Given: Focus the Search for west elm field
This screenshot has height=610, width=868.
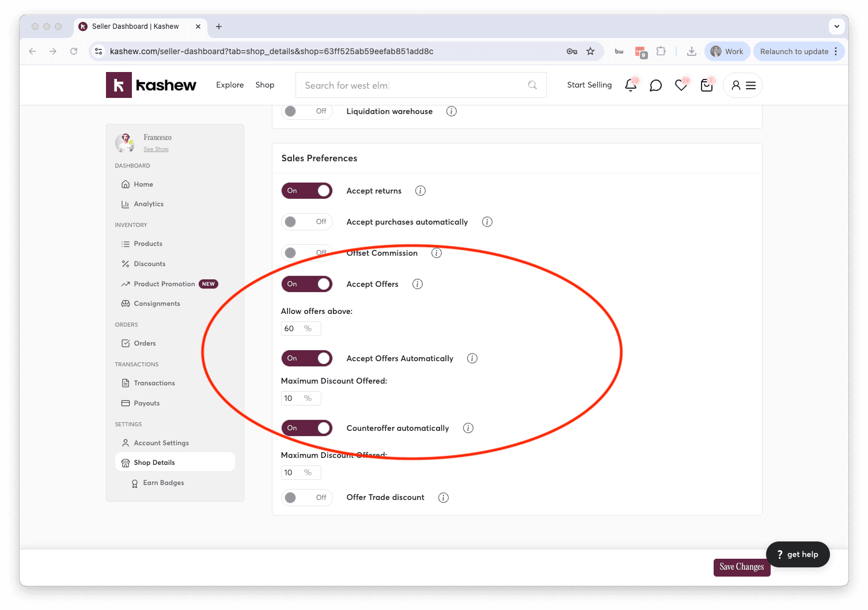Looking at the screenshot, I should tap(420, 85).
